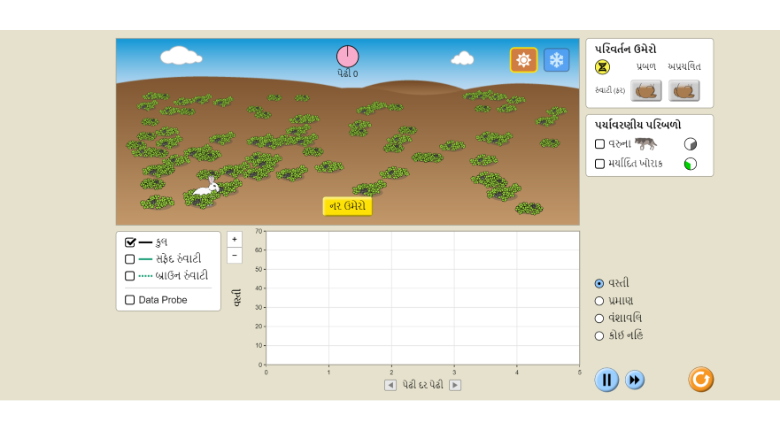Reset the simulation with orange button
This screenshot has height=430, width=780.
[x=701, y=379]
